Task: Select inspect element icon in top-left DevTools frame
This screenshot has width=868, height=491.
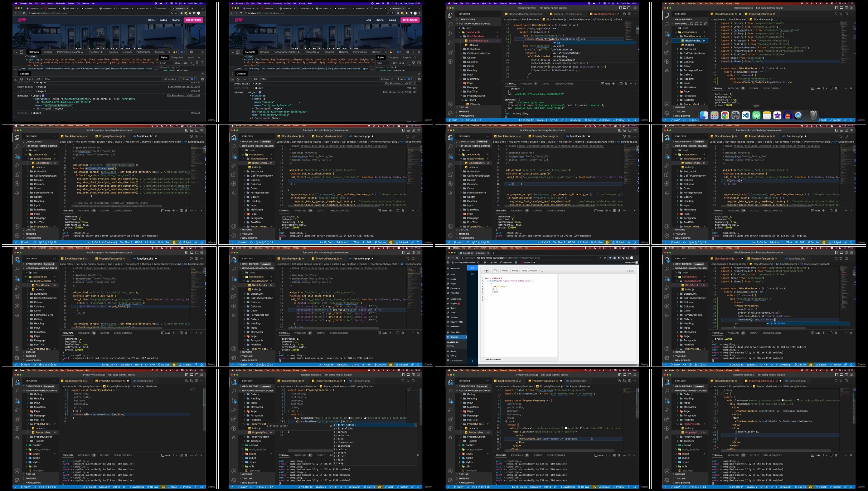Action: (x=16, y=52)
